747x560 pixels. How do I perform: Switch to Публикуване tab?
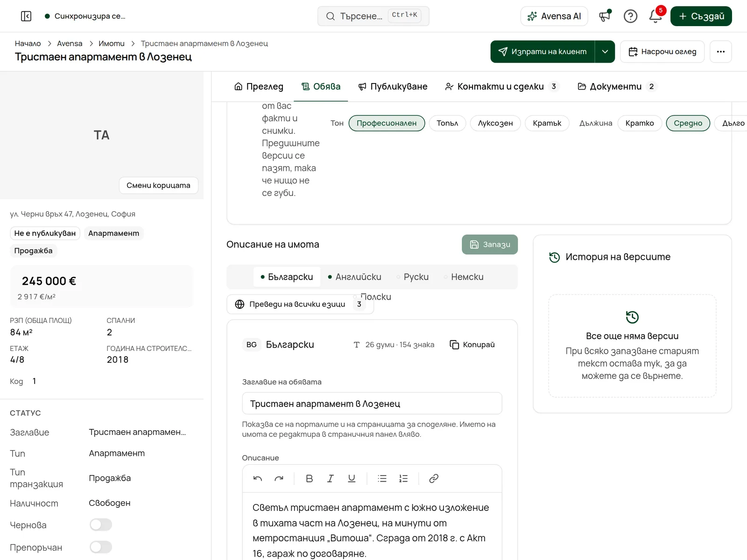click(x=393, y=86)
